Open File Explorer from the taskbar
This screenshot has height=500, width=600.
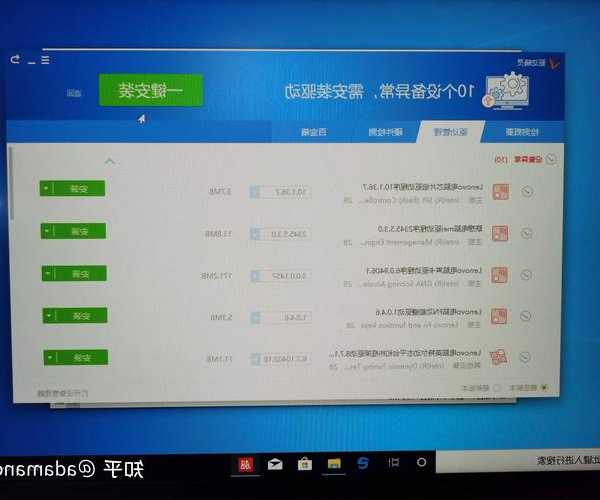[x=334, y=463]
